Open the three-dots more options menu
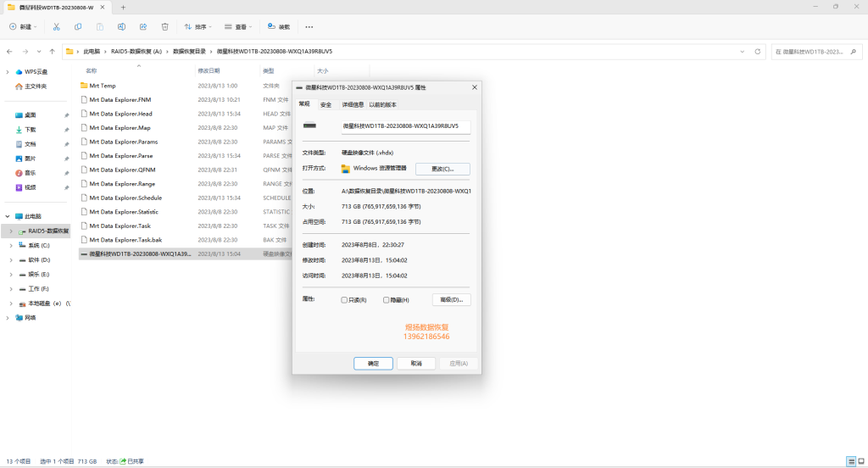Image resolution: width=868 pixels, height=468 pixels. point(309,26)
